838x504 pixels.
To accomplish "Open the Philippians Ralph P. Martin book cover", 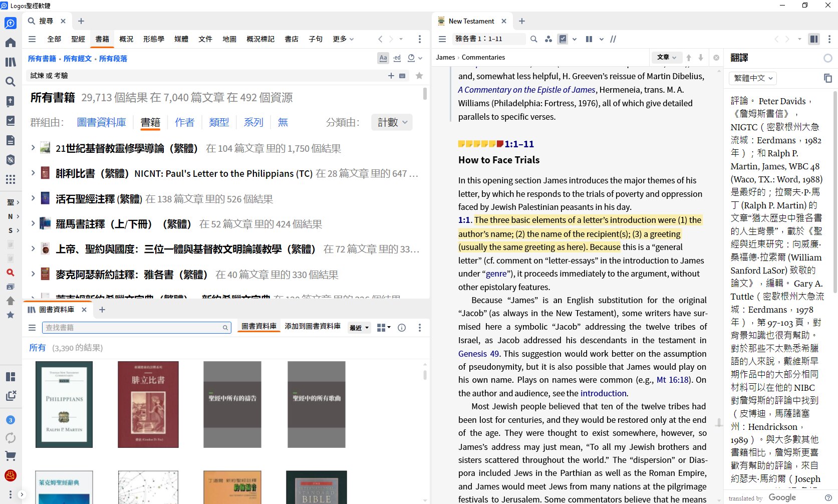I will click(64, 404).
